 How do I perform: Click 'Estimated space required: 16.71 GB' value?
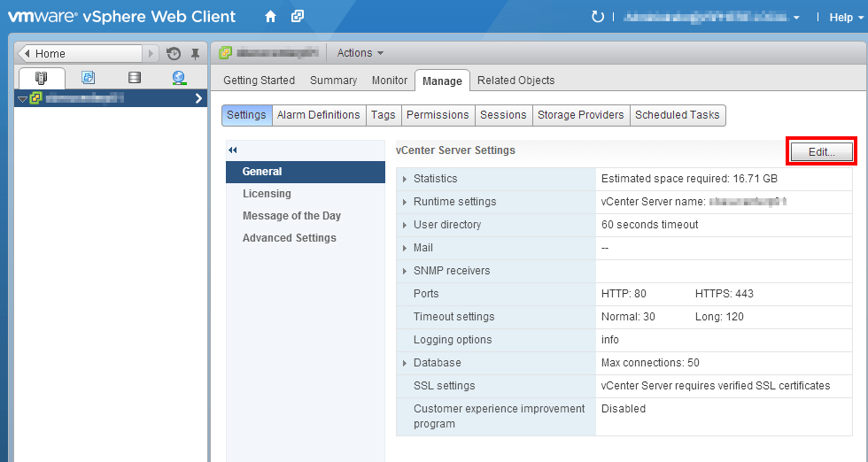pyautogui.click(x=689, y=179)
